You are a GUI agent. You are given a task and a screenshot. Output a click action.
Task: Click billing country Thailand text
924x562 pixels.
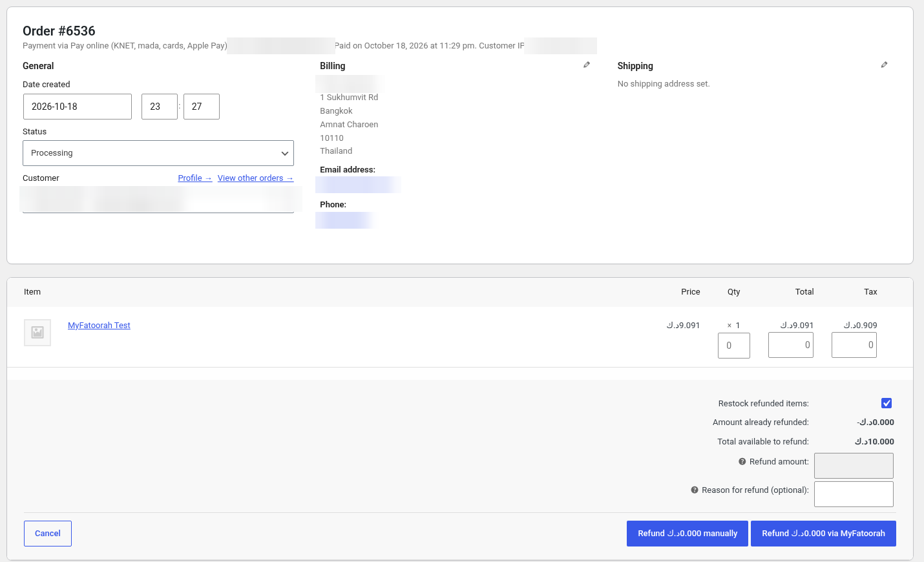tap(336, 151)
